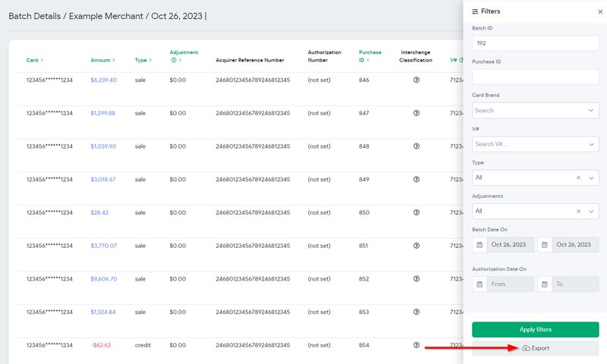This screenshot has height=364, width=607.
Task: Open calendar for Batch Date end
Action: pyautogui.click(x=544, y=245)
